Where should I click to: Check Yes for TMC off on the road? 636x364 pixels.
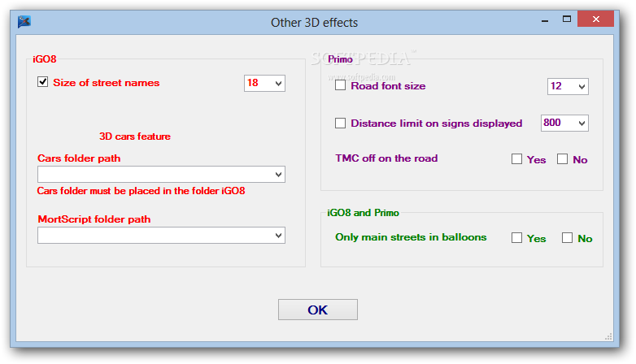point(516,159)
